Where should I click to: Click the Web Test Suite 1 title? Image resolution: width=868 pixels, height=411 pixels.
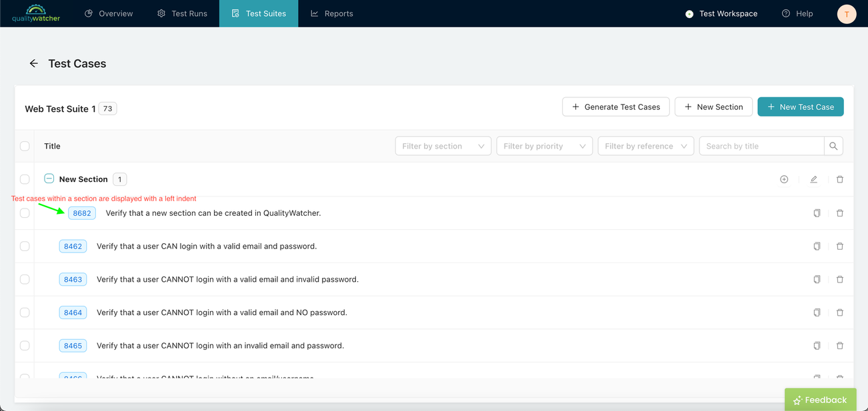[x=61, y=109]
